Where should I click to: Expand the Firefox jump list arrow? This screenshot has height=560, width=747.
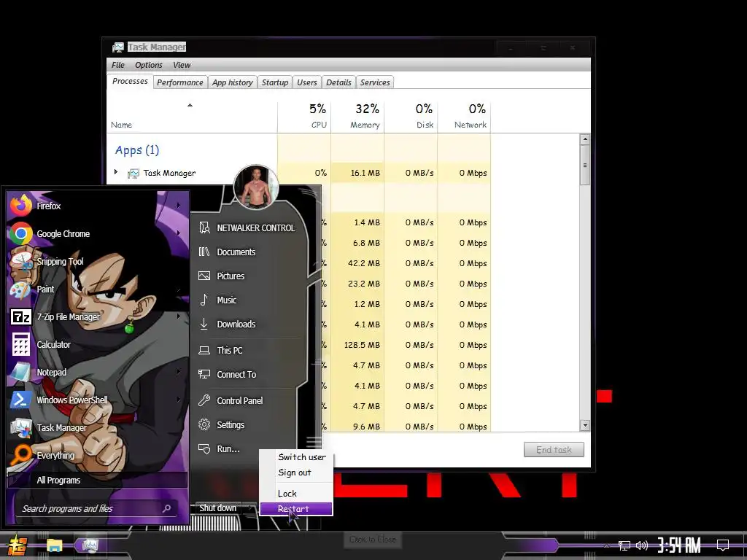click(179, 206)
